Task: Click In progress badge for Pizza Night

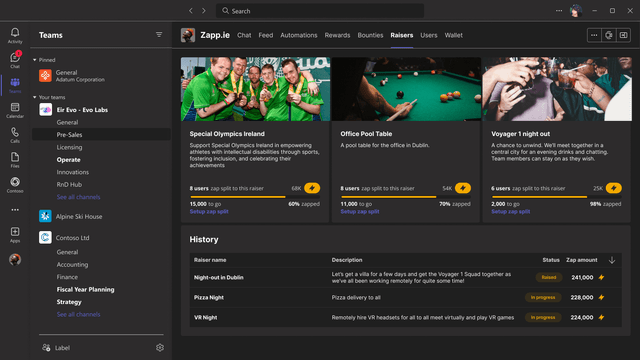Action: (x=543, y=298)
